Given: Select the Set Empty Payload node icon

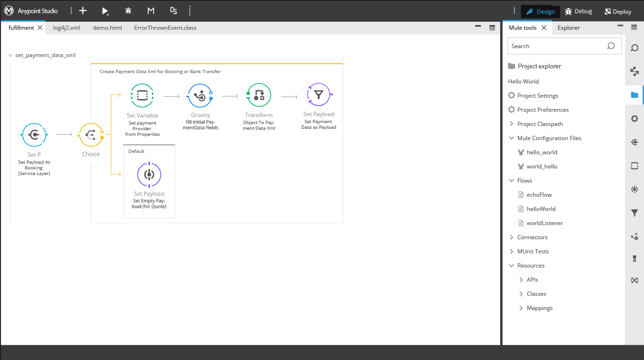Looking at the screenshot, I should click(x=149, y=175).
